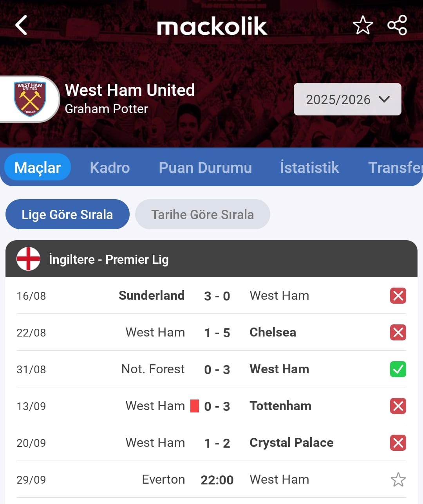Add West Ham United to favorites star

363,25
